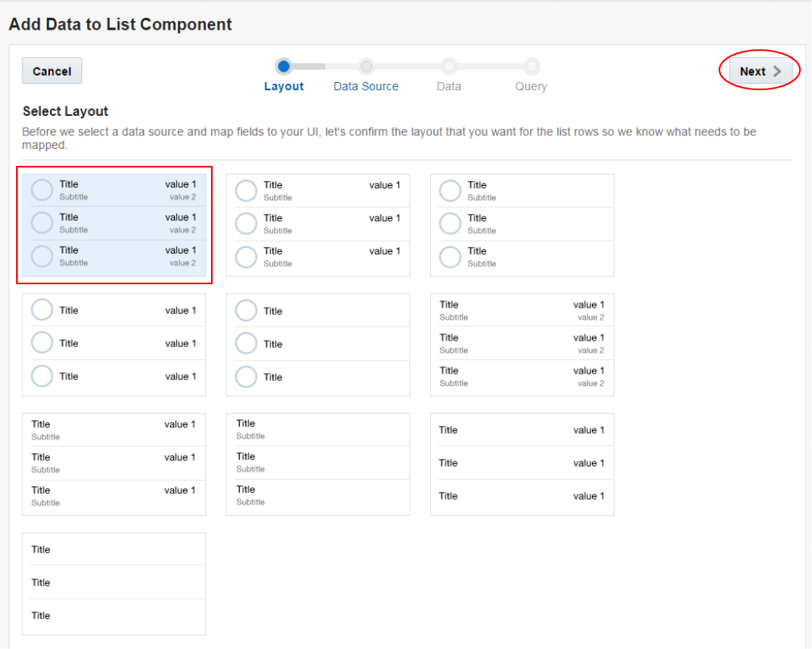Choose no-avatar layout with title and subtitle only

318,465
